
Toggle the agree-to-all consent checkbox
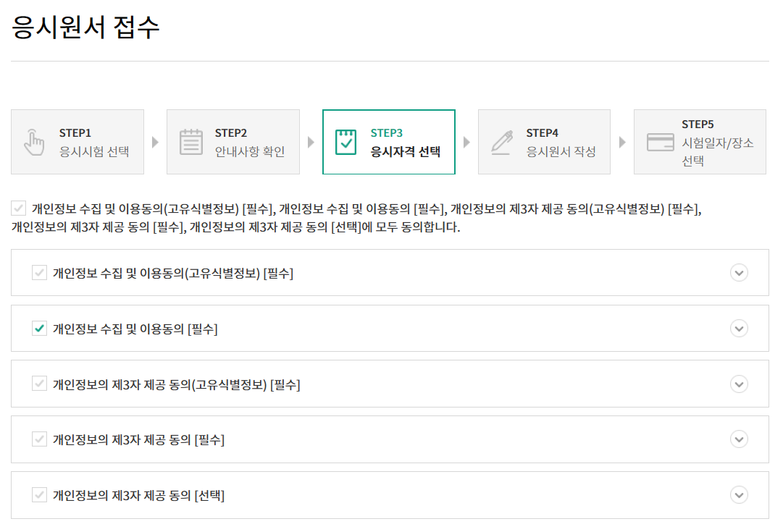pos(19,210)
